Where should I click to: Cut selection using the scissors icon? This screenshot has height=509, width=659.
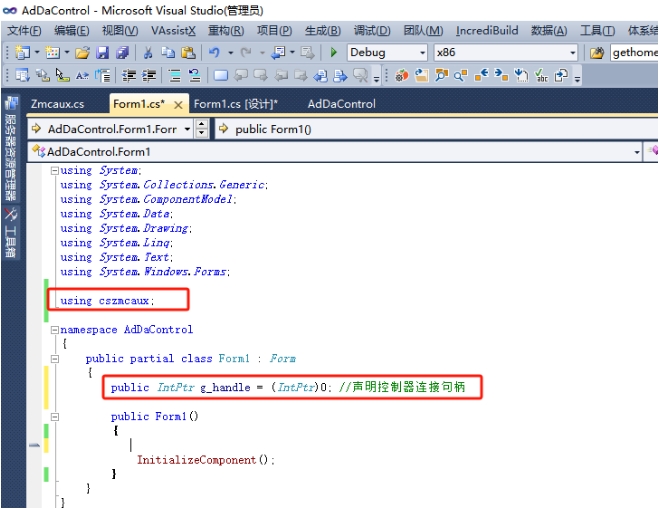(148, 53)
